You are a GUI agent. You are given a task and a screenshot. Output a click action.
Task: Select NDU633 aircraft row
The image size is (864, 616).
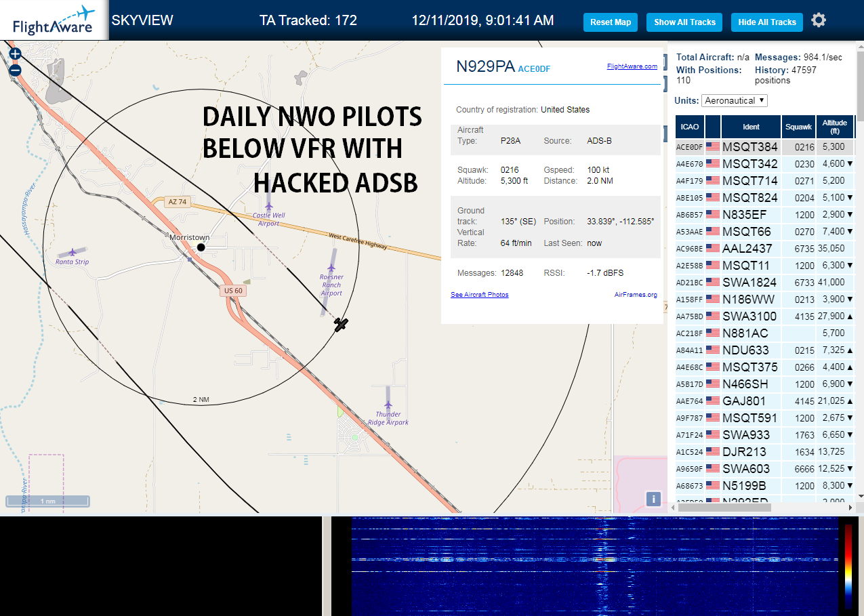click(x=765, y=350)
